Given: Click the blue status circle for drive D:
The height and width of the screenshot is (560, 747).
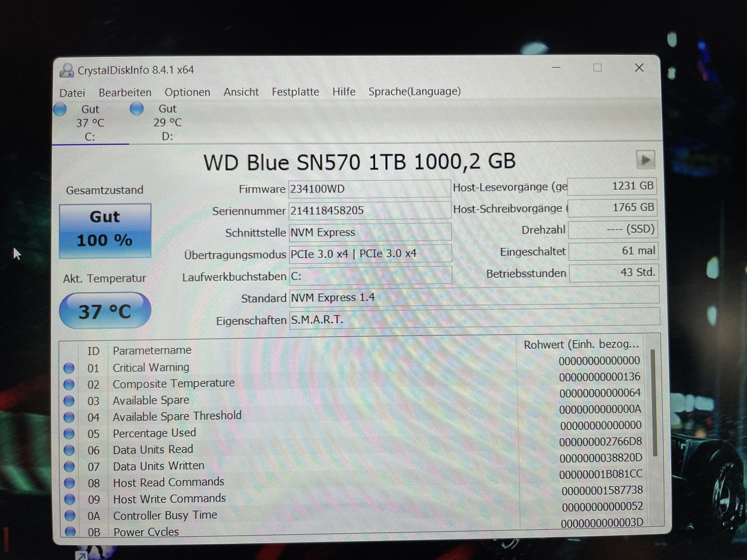Looking at the screenshot, I should pyautogui.click(x=137, y=109).
